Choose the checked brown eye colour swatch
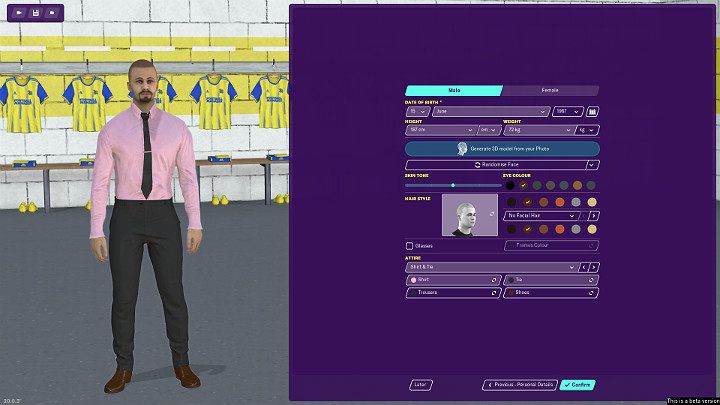720x405 pixels. point(523,186)
